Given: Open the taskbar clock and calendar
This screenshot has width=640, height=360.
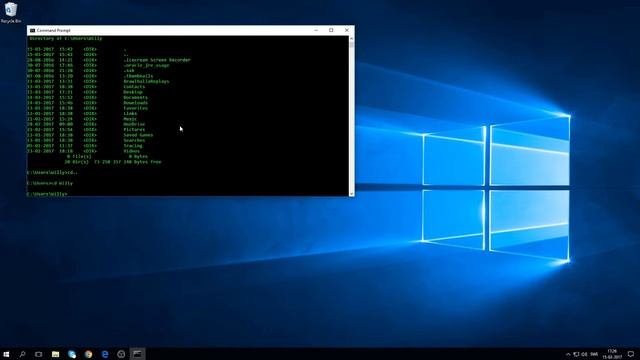Looking at the screenshot, I should pyautogui.click(x=613, y=354).
